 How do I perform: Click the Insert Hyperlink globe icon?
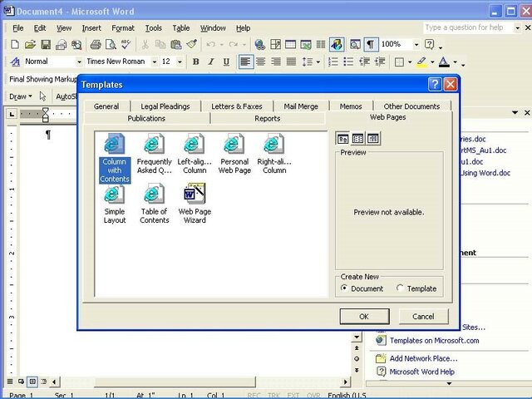click(x=260, y=44)
